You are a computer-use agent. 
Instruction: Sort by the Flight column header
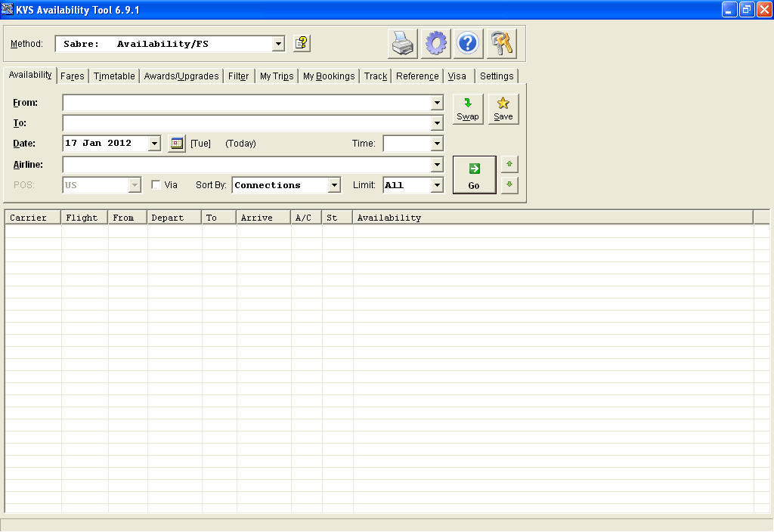coord(85,218)
